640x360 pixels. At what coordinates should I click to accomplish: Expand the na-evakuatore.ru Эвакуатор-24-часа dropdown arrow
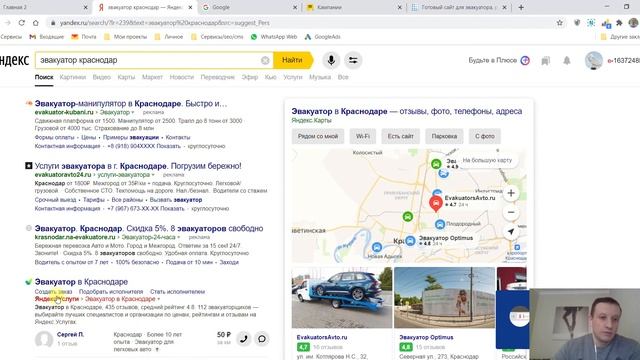178,237
